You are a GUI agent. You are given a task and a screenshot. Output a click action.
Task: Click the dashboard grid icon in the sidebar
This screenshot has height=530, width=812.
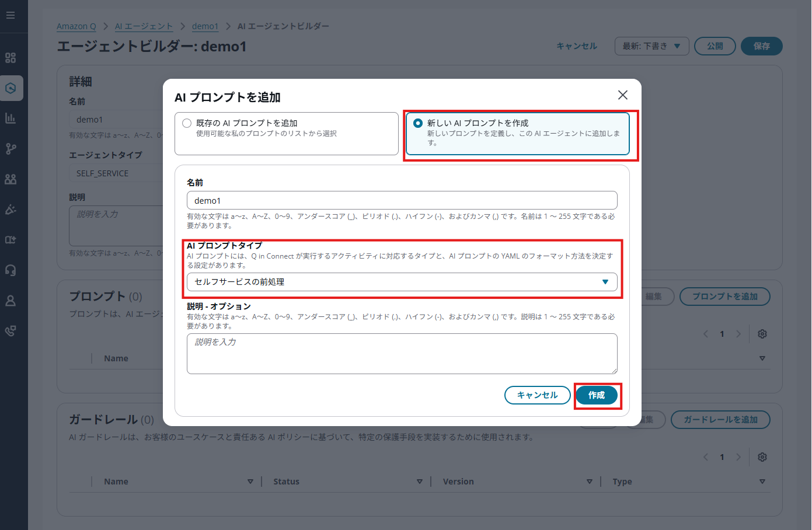point(11,58)
